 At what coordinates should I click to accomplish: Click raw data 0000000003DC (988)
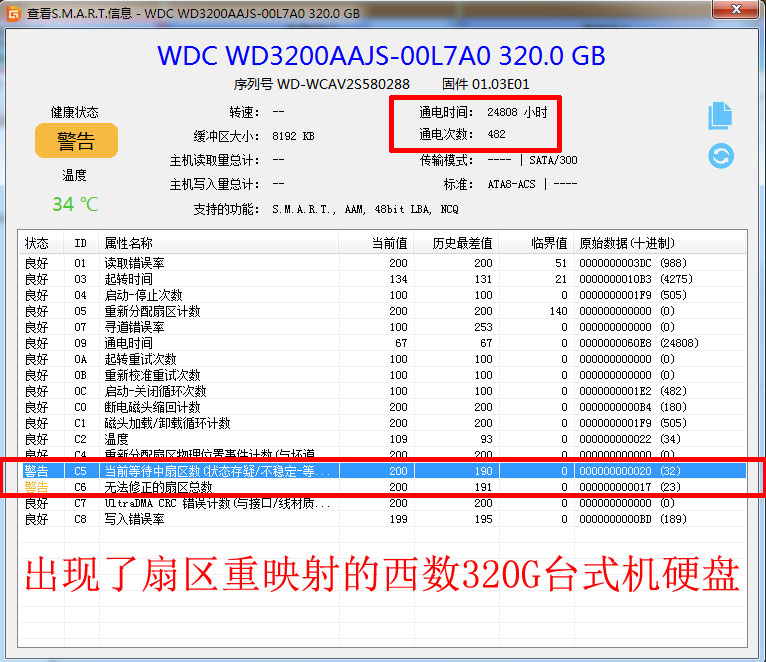pyautogui.click(x=633, y=263)
